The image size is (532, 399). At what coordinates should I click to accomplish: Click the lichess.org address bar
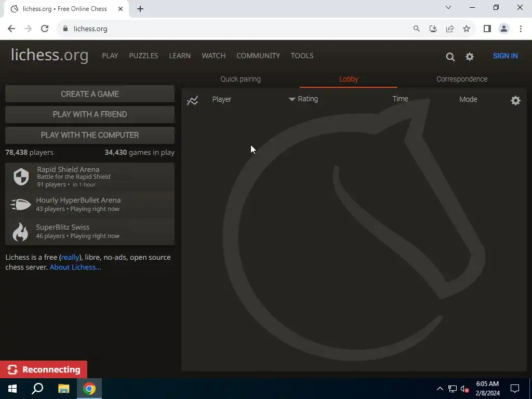(234, 29)
